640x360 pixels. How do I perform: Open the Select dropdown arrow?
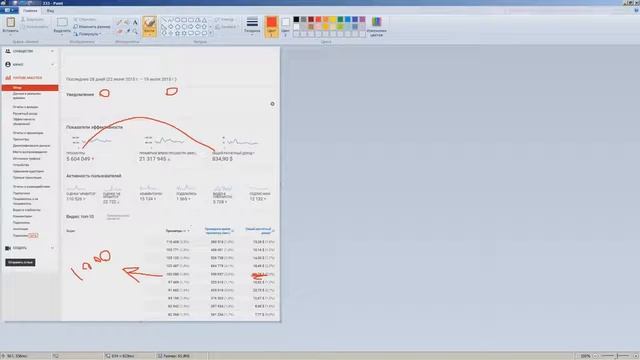(x=62, y=35)
